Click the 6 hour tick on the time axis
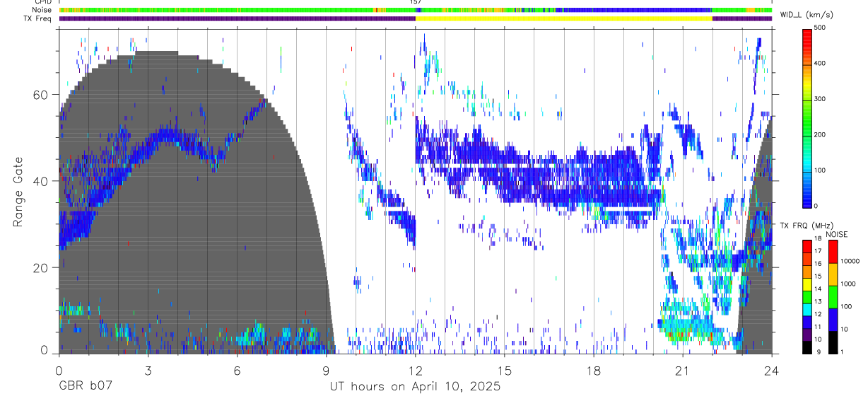Image resolution: width=868 pixels, height=401 pixels. pyautogui.click(x=237, y=371)
